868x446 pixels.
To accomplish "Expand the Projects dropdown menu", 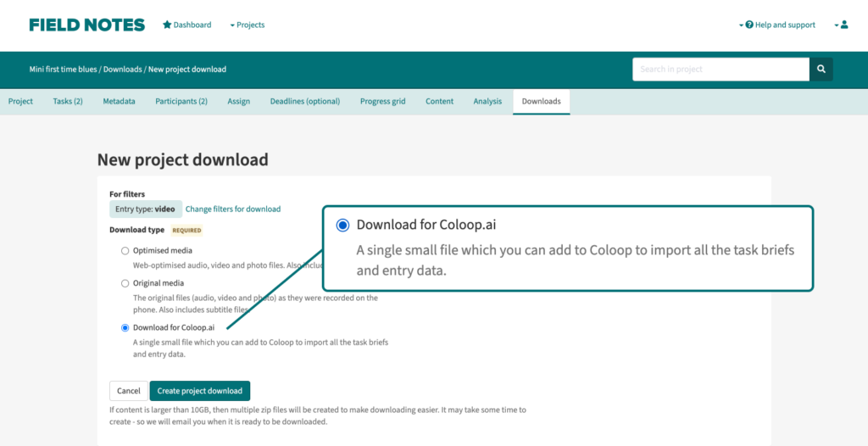I will (x=247, y=25).
